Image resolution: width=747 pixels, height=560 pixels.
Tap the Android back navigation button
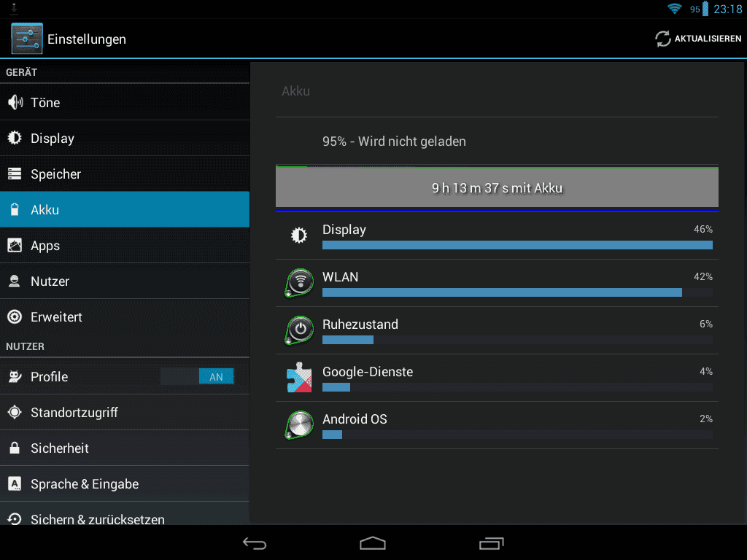tap(255, 543)
